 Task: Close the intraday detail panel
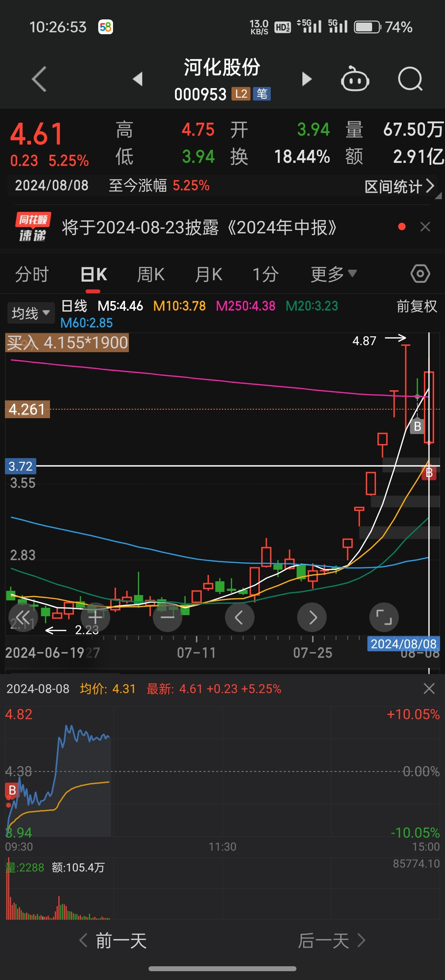[429, 688]
